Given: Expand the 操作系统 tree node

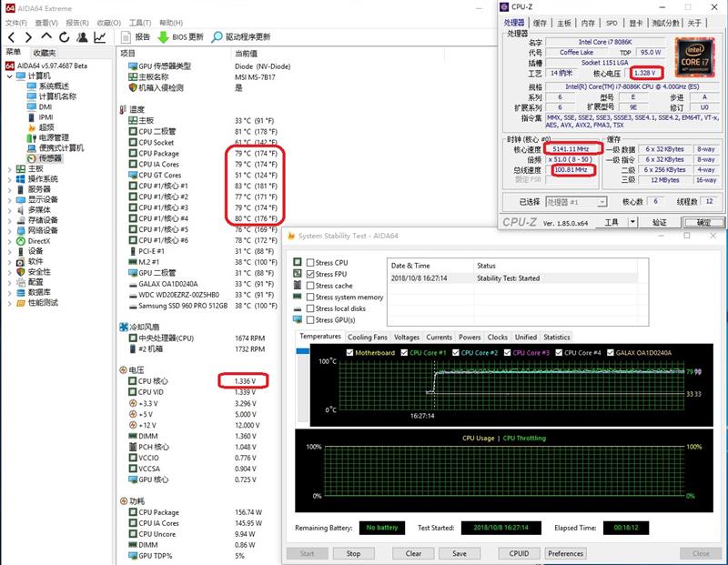Looking at the screenshot, I should pyautogui.click(x=10, y=179).
